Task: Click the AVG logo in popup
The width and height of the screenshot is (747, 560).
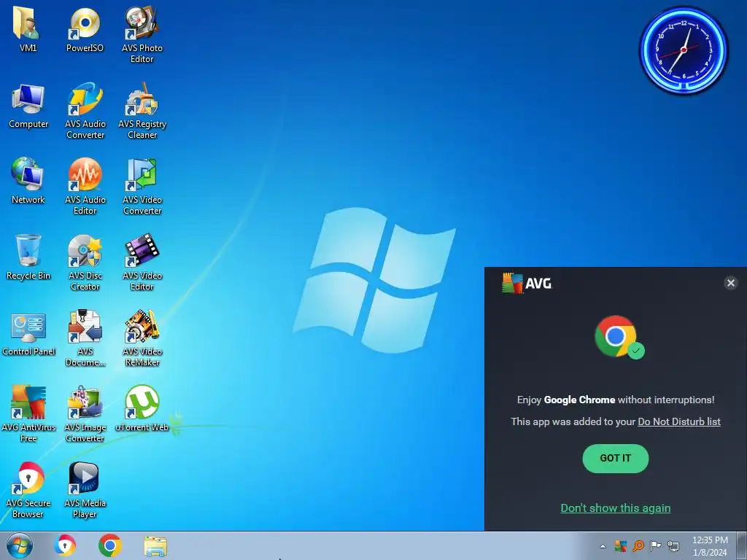Action: coord(527,284)
